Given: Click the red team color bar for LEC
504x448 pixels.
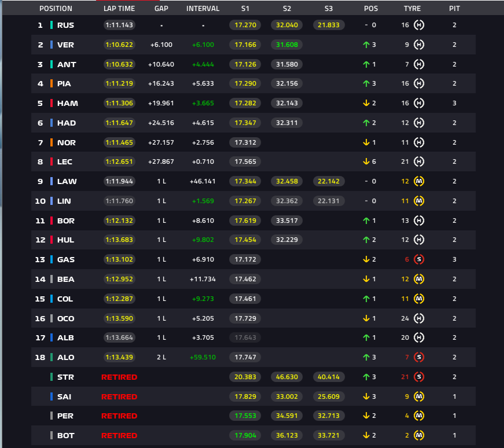Looking at the screenshot, I should click(51, 161).
